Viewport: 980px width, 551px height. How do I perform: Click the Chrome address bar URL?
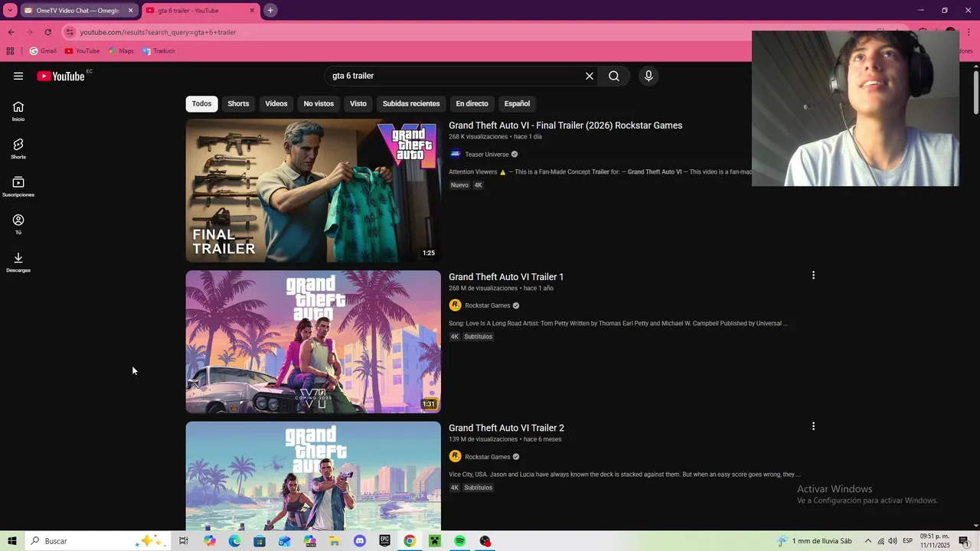(158, 32)
